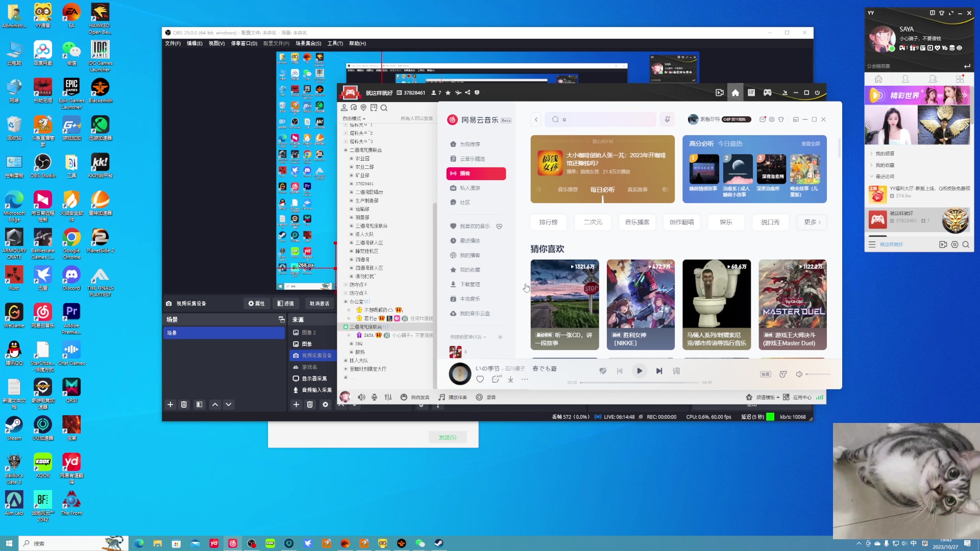Click 滤镜 filters button in OBS

click(x=286, y=304)
